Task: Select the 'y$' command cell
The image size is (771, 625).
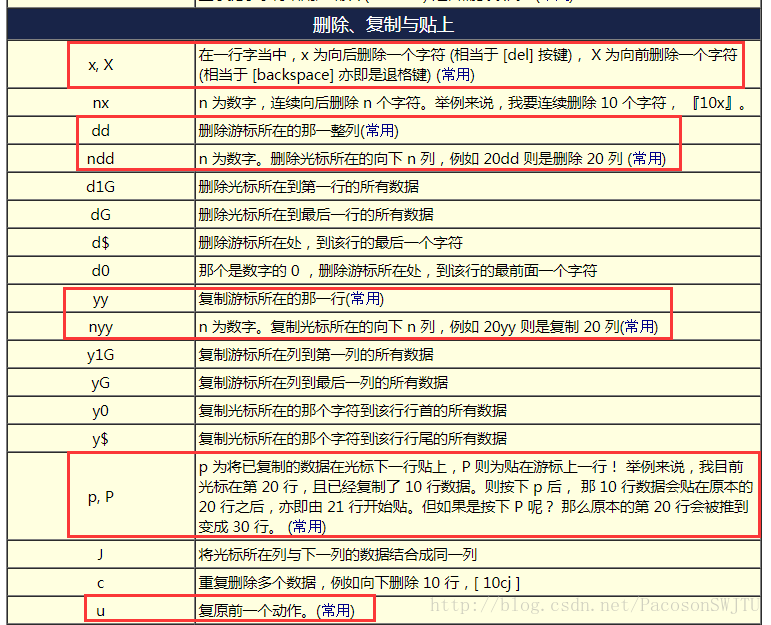Action: click(x=101, y=439)
